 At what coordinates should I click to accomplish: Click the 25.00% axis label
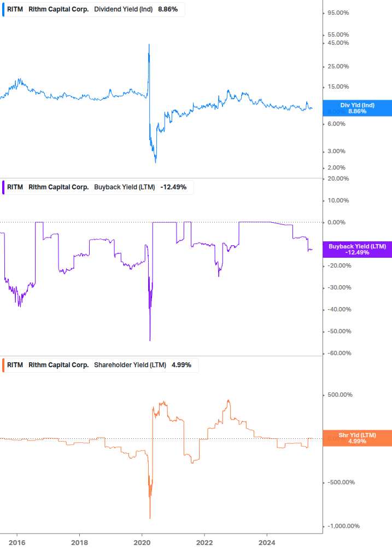(338, 67)
